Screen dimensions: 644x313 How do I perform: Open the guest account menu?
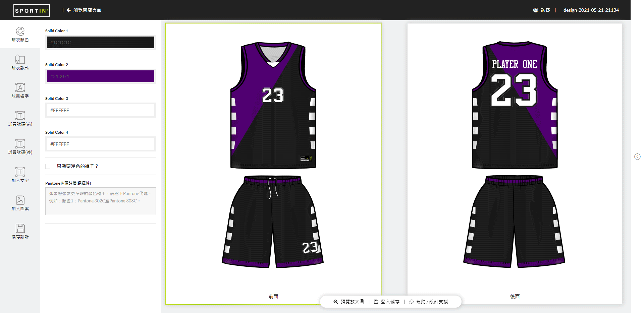(x=541, y=10)
